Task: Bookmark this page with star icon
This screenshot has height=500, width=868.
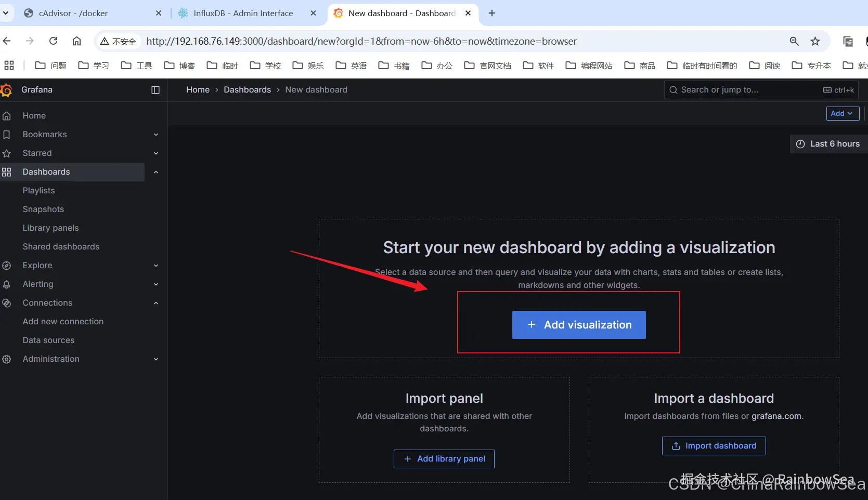Action: pos(815,41)
